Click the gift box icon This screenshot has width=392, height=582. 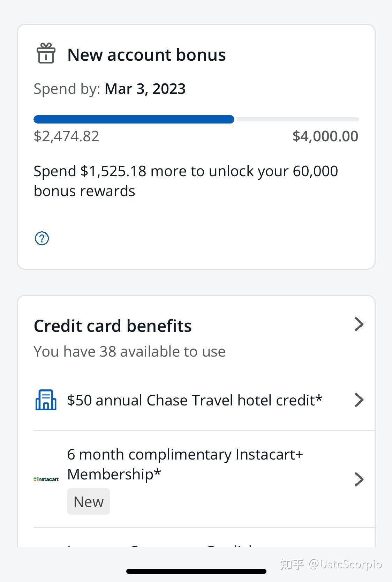pos(46,53)
